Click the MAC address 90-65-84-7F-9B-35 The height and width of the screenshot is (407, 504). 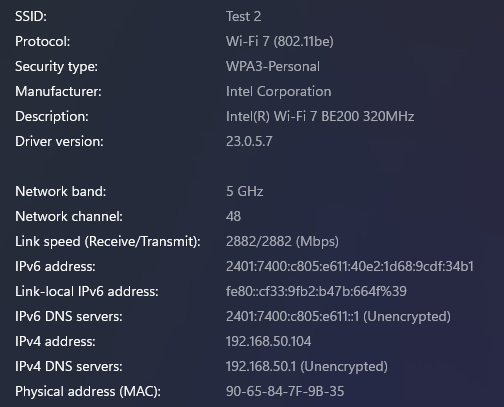pyautogui.click(x=285, y=391)
